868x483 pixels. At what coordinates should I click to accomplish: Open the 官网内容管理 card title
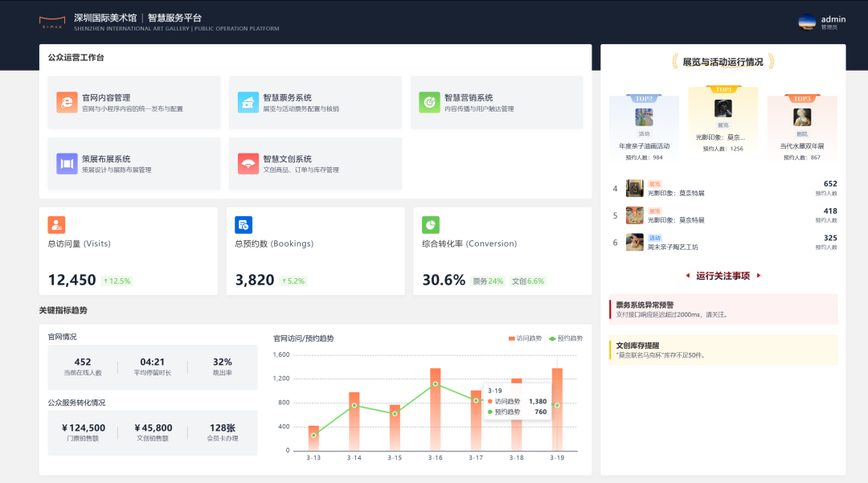(x=106, y=97)
